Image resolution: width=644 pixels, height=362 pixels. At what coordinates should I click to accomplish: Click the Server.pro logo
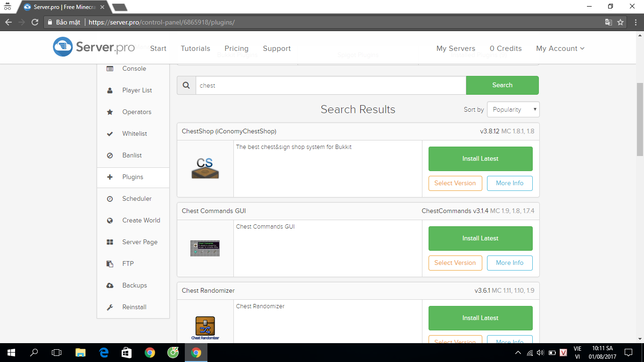(x=94, y=47)
